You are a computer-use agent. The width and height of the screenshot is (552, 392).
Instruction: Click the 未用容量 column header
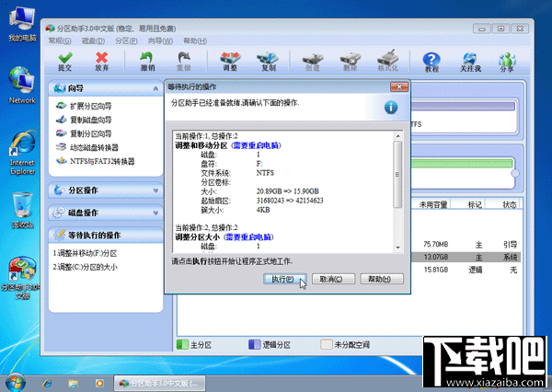tap(432, 204)
